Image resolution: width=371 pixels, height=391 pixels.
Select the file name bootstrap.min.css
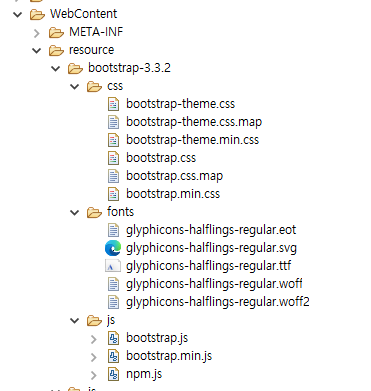point(173,194)
